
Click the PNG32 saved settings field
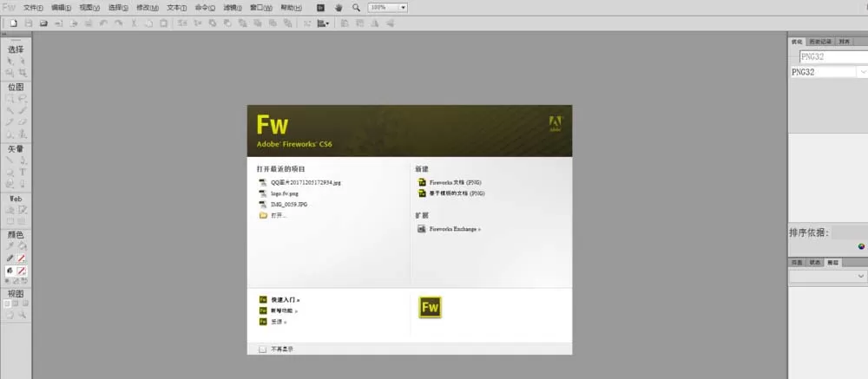pos(833,56)
